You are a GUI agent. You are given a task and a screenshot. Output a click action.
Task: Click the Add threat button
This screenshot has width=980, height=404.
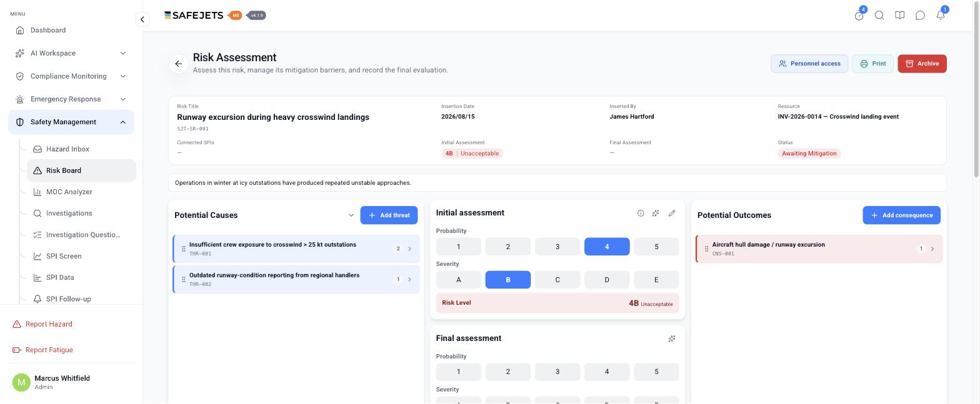coord(389,215)
